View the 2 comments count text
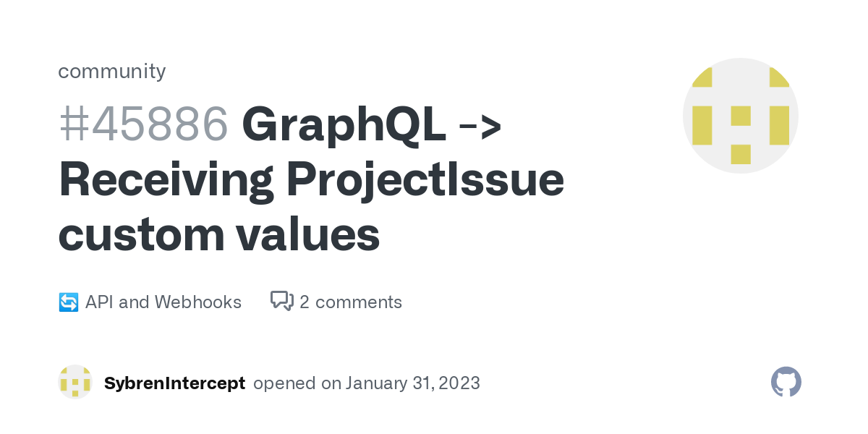This screenshot has height=434, width=868. click(x=351, y=302)
